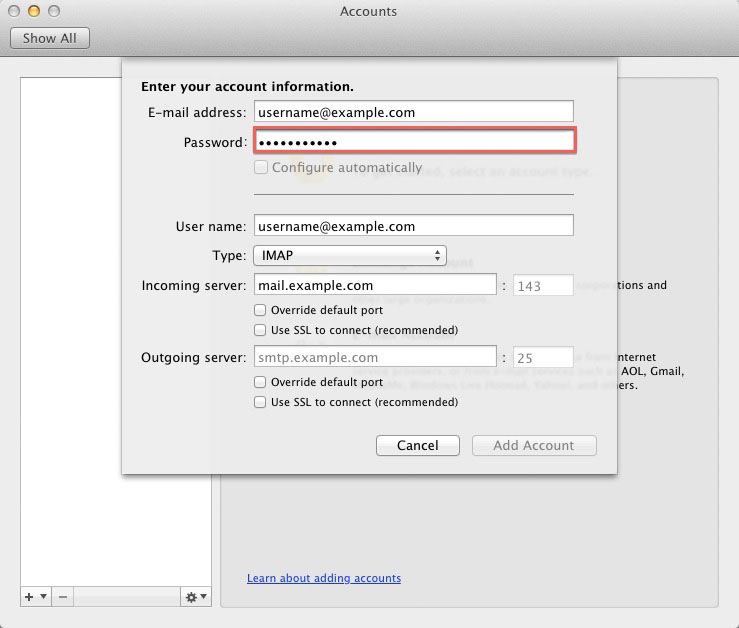Click the E-mail address input field
Screen dimensions: 739x628
click(414, 112)
